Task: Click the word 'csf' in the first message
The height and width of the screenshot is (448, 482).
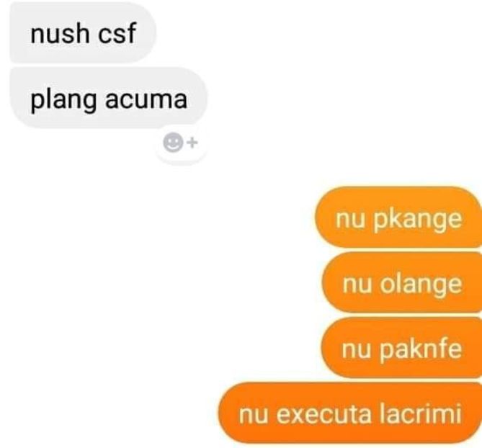Action: [x=117, y=32]
